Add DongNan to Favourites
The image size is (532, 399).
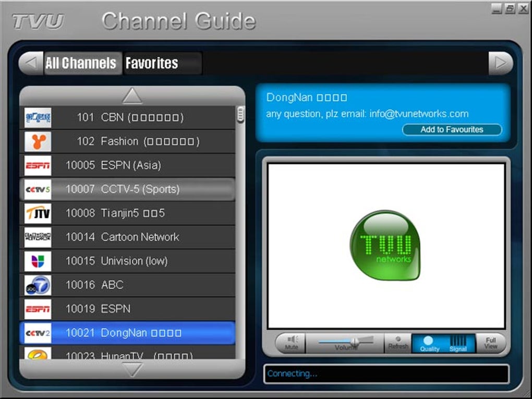pos(452,129)
